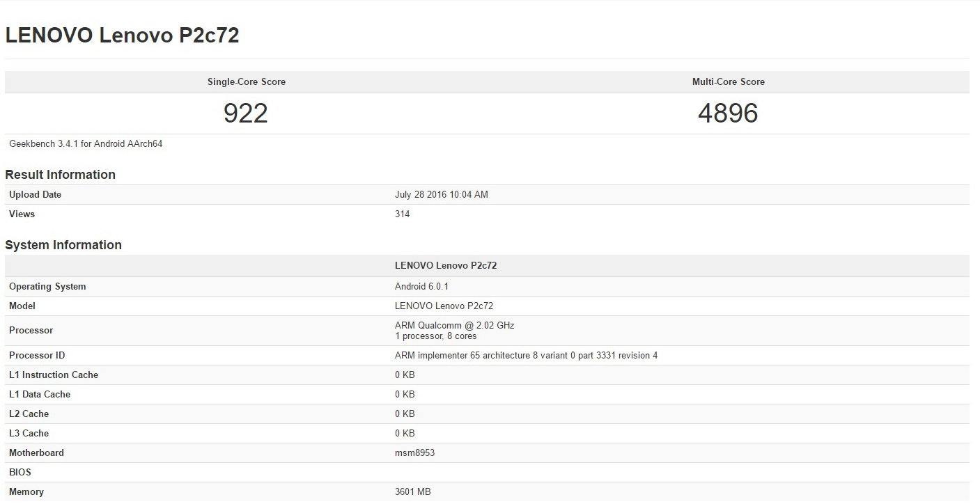Select the Result Information heading

click(x=60, y=175)
